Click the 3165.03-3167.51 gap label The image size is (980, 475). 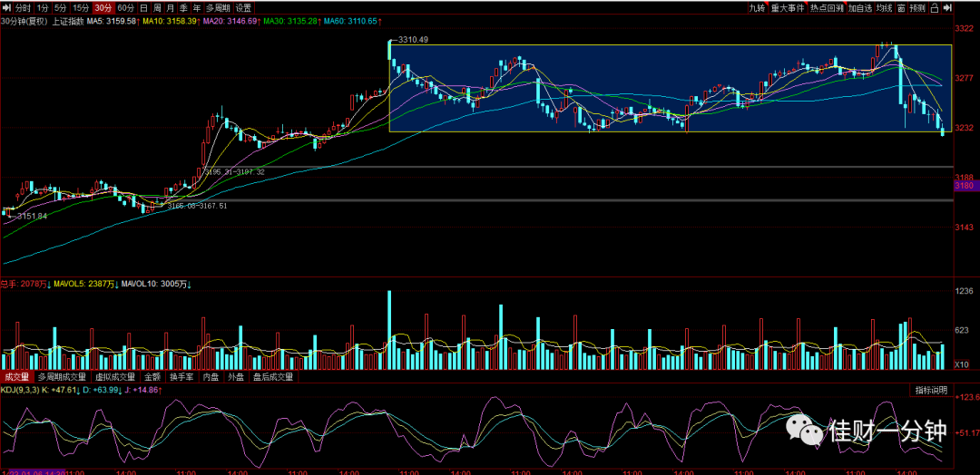197,206
